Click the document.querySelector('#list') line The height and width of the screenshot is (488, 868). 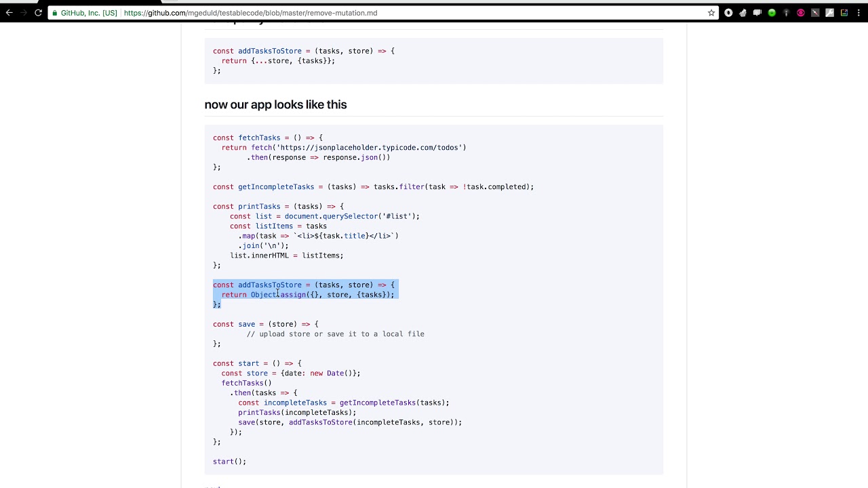click(x=324, y=216)
